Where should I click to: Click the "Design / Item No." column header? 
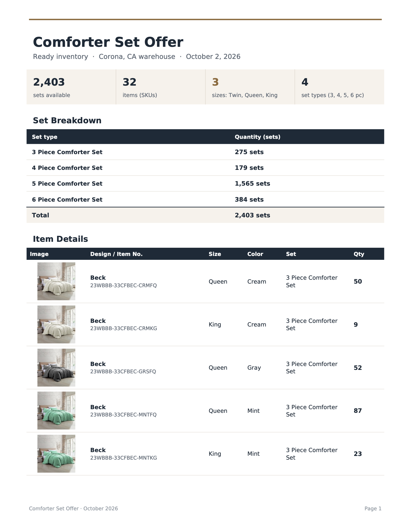pyautogui.click(x=116, y=254)
